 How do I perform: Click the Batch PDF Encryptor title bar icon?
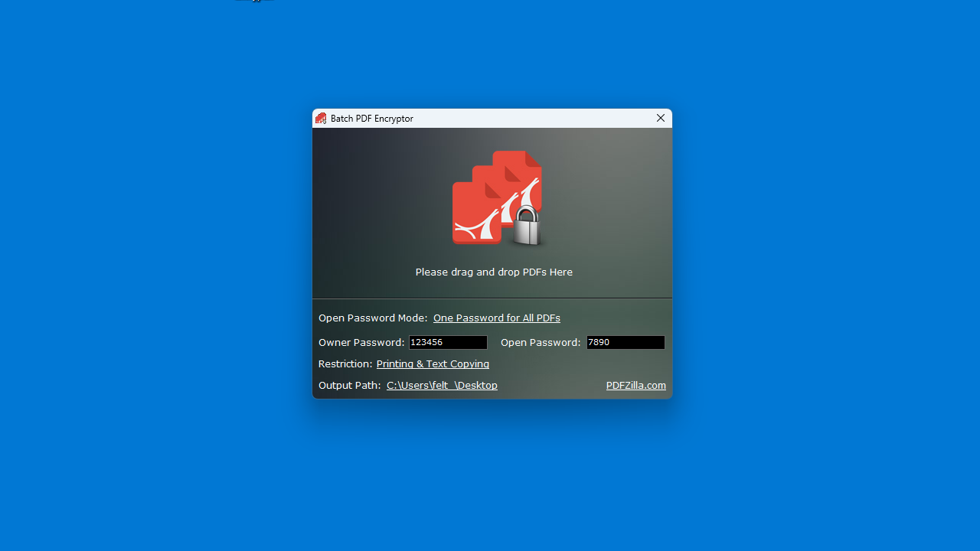321,119
